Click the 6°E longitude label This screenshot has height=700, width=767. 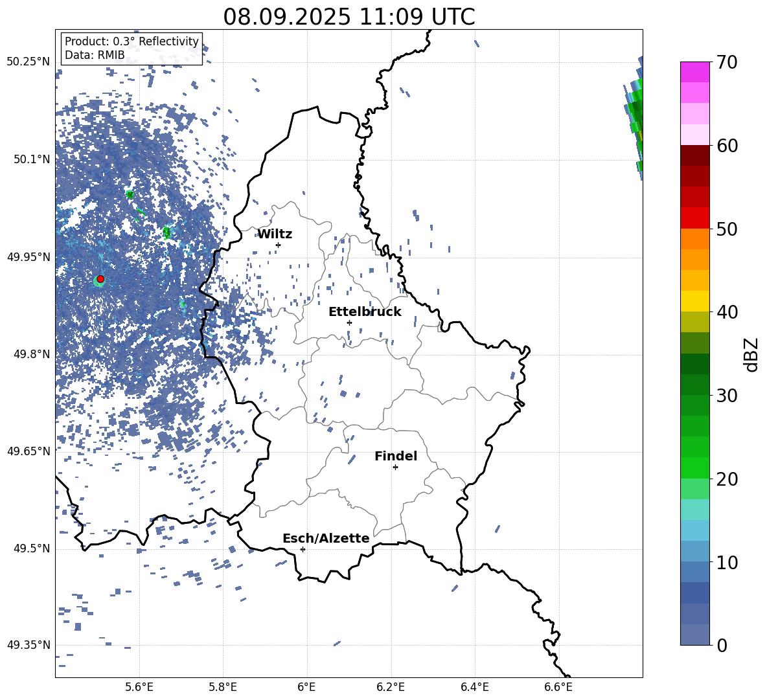coord(306,687)
